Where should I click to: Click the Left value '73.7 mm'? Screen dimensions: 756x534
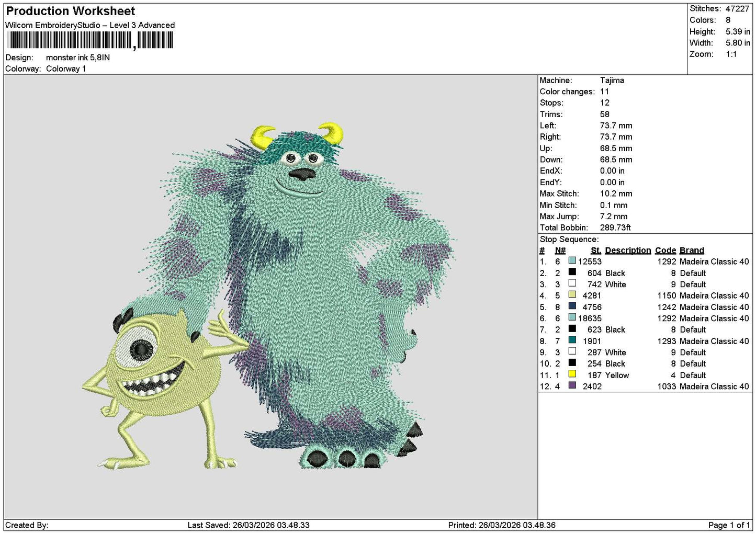click(x=616, y=126)
